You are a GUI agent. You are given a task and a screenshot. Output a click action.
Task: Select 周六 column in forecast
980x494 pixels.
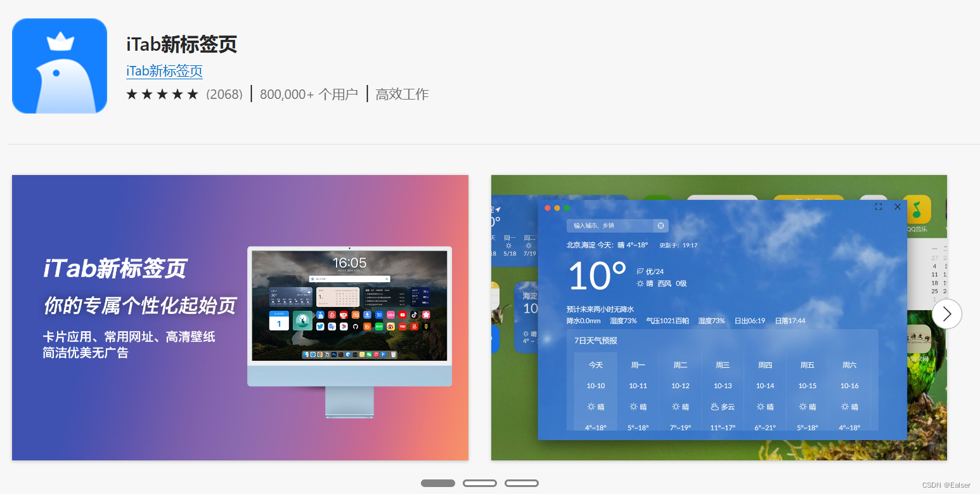pos(849,392)
